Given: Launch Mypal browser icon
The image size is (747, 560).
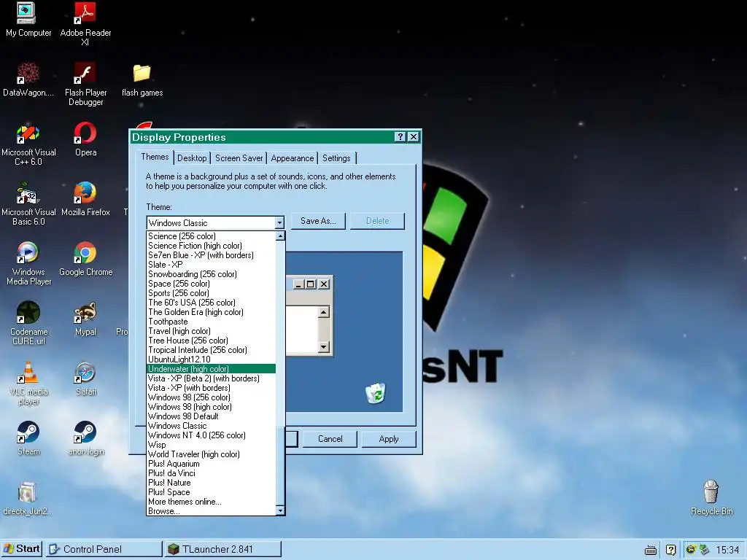Looking at the screenshot, I should pos(85,319).
